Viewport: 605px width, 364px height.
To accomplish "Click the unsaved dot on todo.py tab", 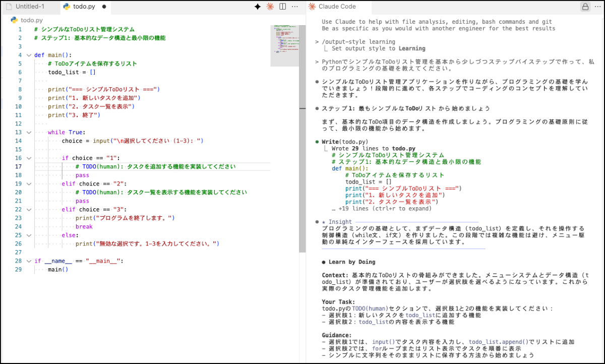I will [x=104, y=7].
